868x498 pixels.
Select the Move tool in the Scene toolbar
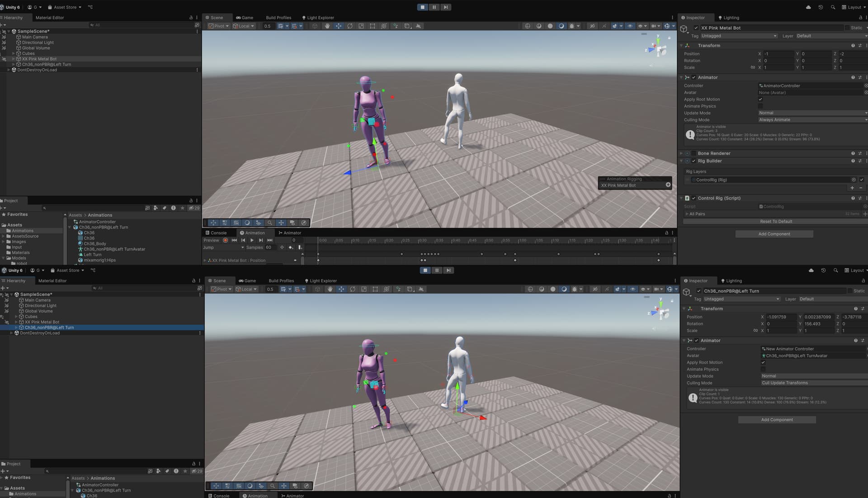click(x=339, y=26)
